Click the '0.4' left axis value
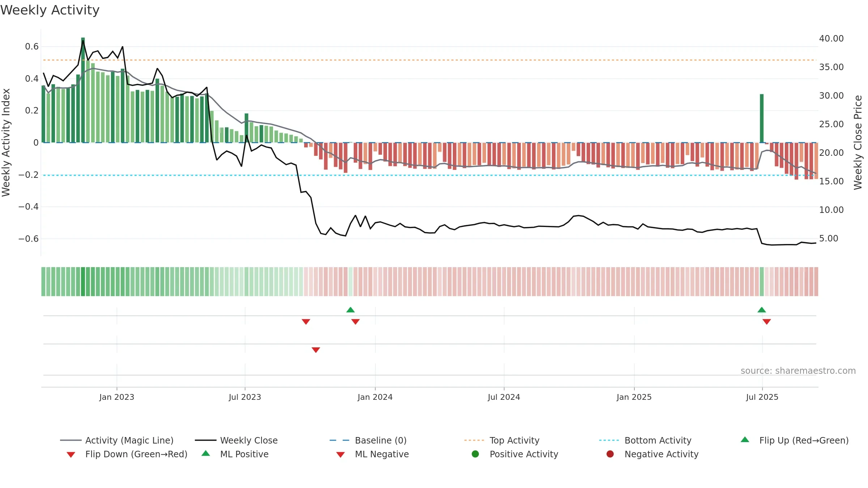The height and width of the screenshot is (488, 868). pyautogui.click(x=32, y=79)
